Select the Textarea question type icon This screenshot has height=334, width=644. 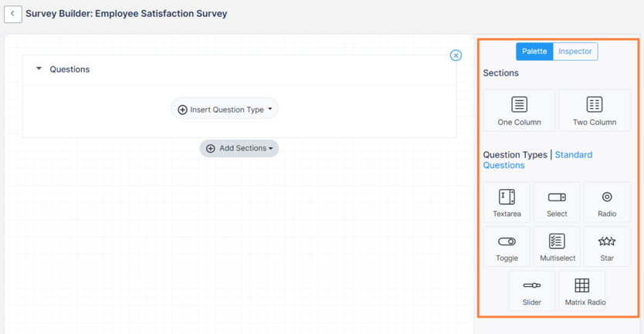507,202
